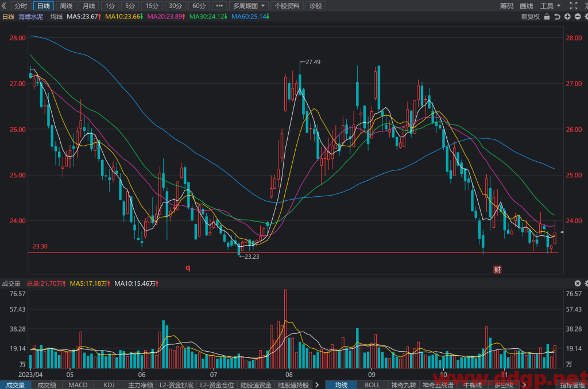The width and height of the screenshot is (588, 389).
Task: Switch to 月线 monthly chart
Action: pyautogui.click(x=88, y=6)
